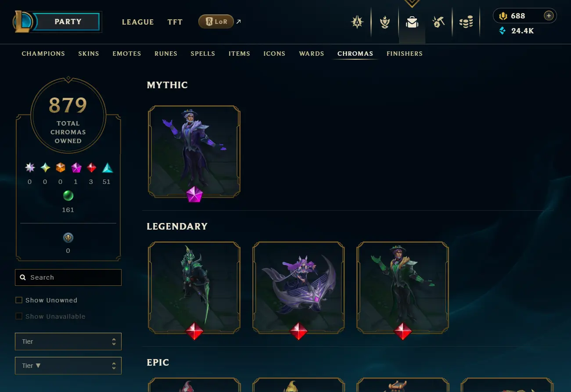Go to the Wards tab
The image size is (571, 392).
(x=312, y=54)
